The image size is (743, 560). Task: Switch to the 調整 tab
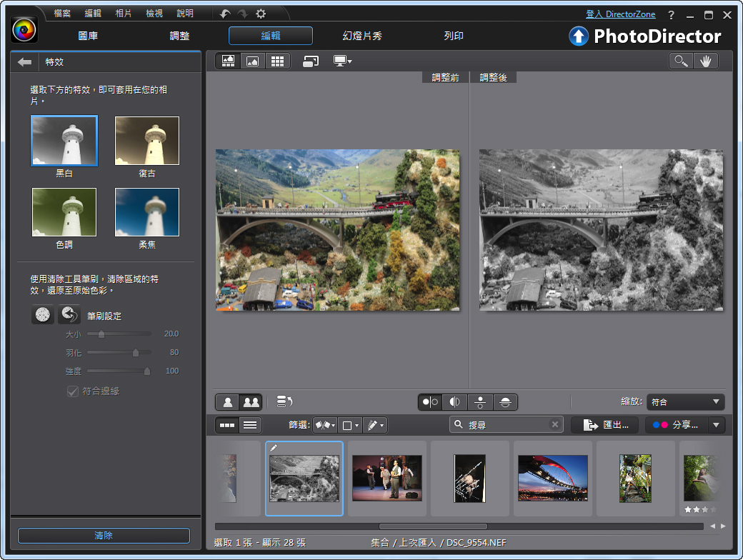[x=179, y=36]
